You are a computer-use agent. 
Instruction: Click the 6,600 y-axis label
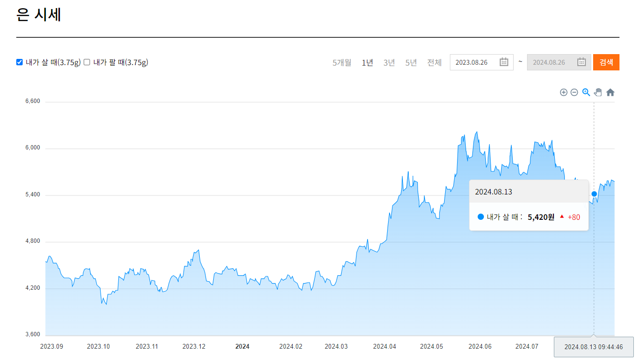point(33,102)
